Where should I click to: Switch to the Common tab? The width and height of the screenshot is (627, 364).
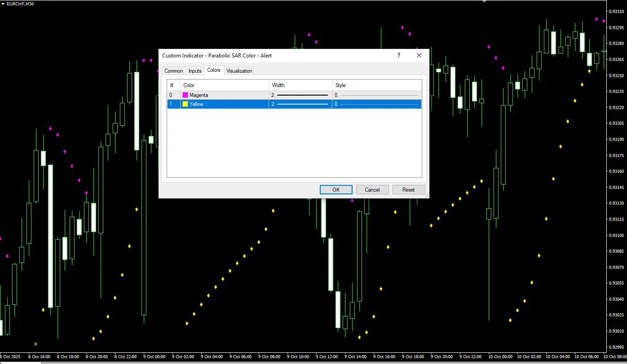[173, 71]
